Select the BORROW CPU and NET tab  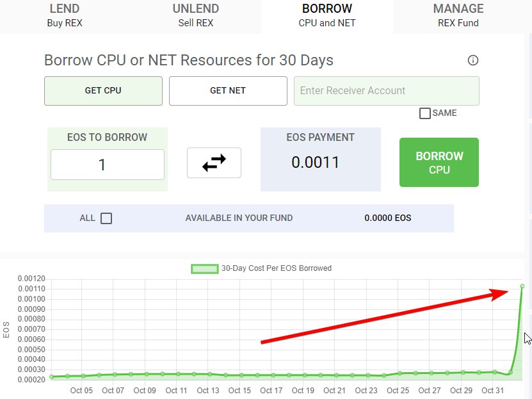(327, 15)
